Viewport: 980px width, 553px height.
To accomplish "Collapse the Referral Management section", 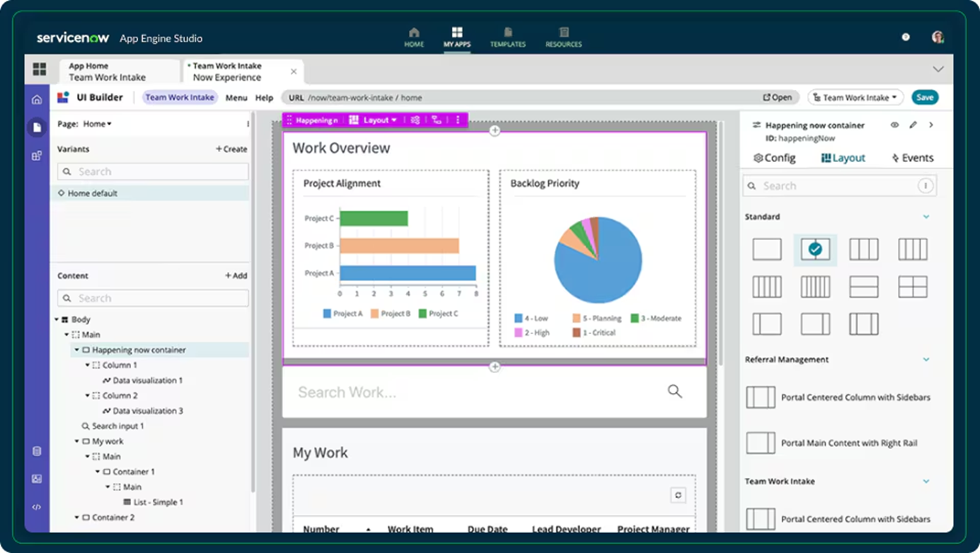I will (927, 359).
